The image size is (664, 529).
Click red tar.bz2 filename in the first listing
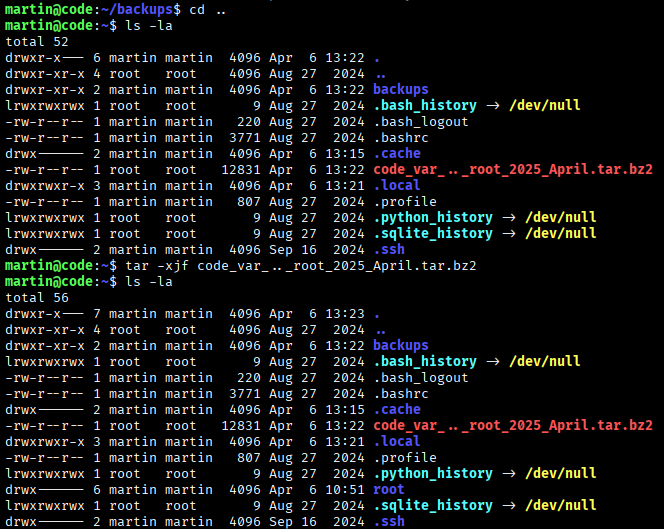pyautogui.click(x=513, y=169)
